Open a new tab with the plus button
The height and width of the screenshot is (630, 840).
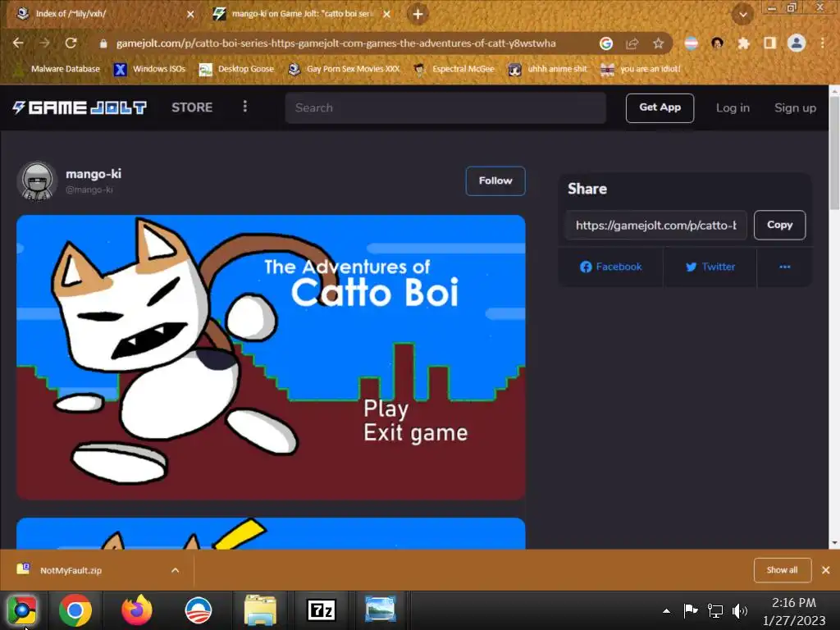pyautogui.click(x=418, y=14)
